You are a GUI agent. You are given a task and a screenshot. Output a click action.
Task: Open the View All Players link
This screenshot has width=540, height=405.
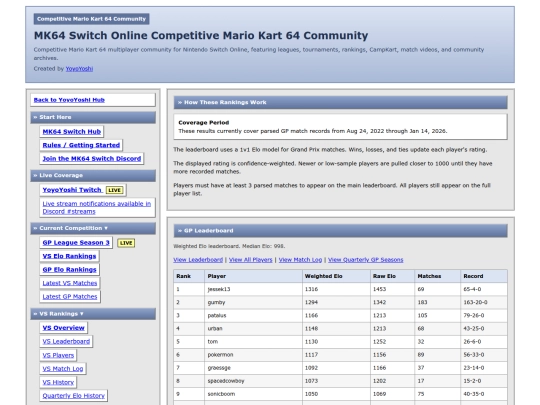point(251,260)
